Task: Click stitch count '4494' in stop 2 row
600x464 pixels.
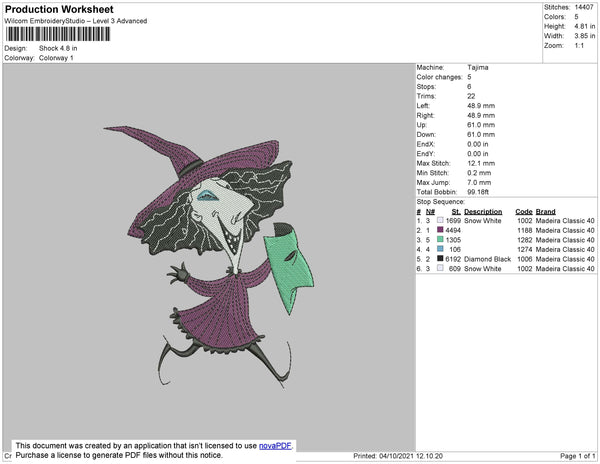Action: (x=453, y=230)
